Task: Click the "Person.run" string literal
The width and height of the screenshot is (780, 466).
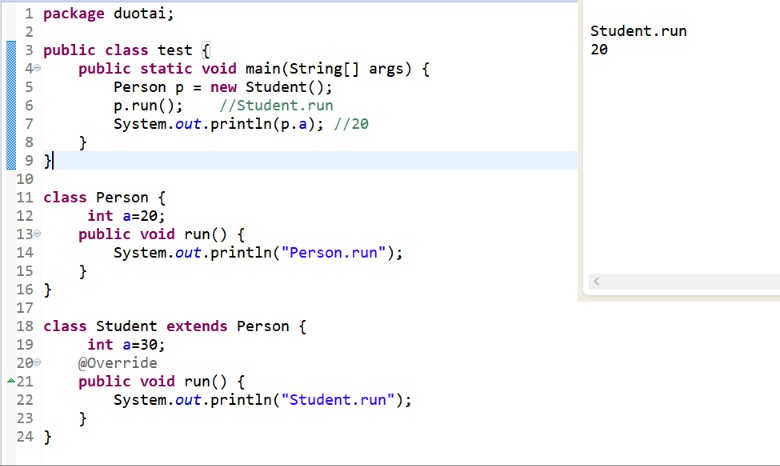Action: [333, 253]
